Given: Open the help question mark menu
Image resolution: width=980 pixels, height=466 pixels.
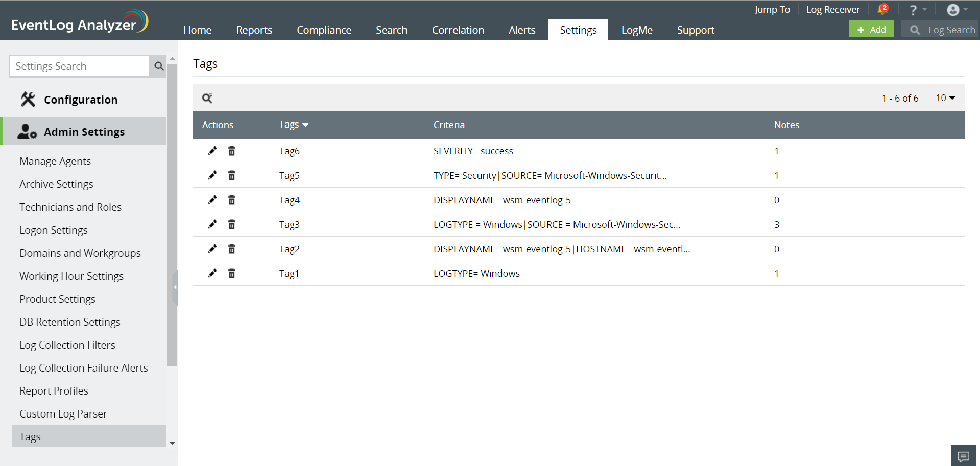Looking at the screenshot, I should pos(918,10).
